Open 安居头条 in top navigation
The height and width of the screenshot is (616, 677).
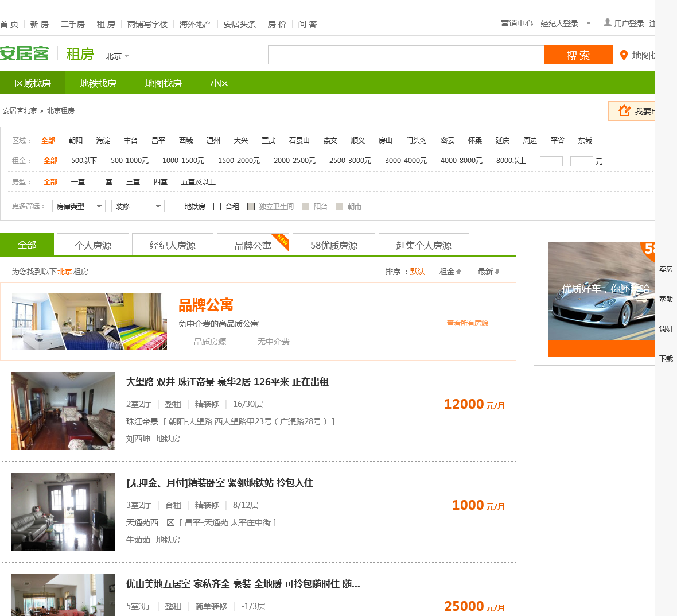tap(240, 24)
